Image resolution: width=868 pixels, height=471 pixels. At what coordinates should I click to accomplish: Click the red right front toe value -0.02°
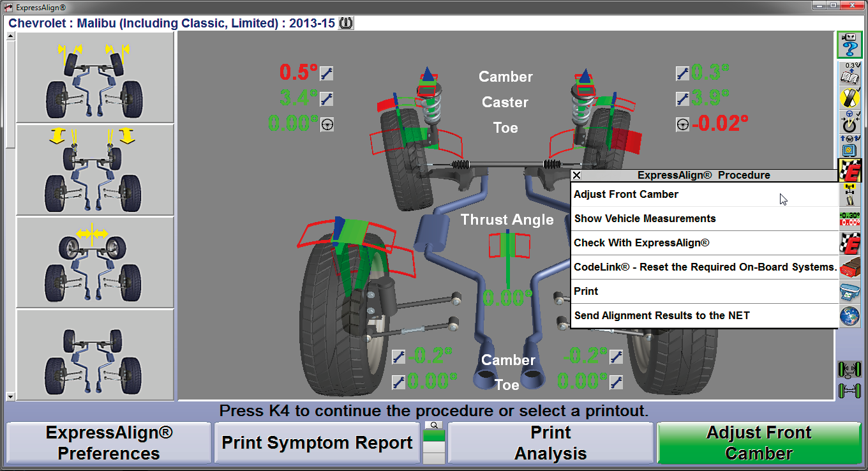pos(720,123)
